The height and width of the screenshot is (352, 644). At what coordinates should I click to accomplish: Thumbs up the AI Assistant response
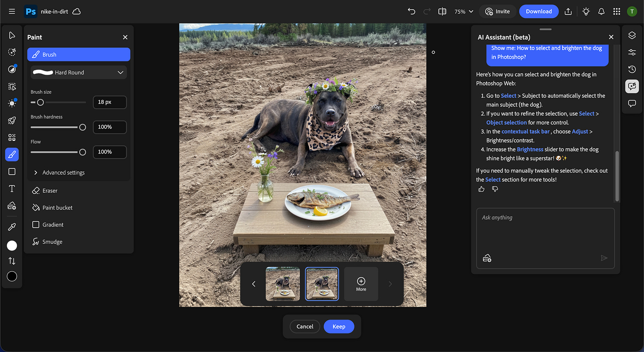click(481, 189)
